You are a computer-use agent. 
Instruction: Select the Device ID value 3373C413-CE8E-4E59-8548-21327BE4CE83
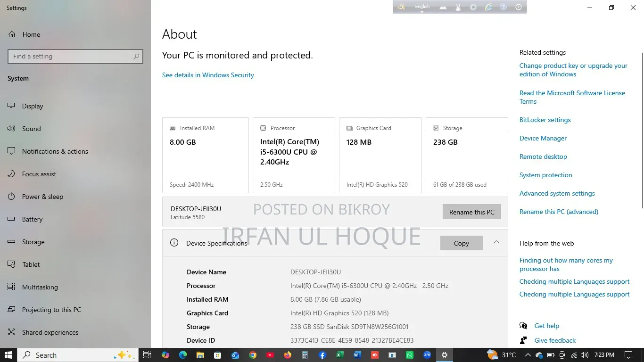point(352,340)
